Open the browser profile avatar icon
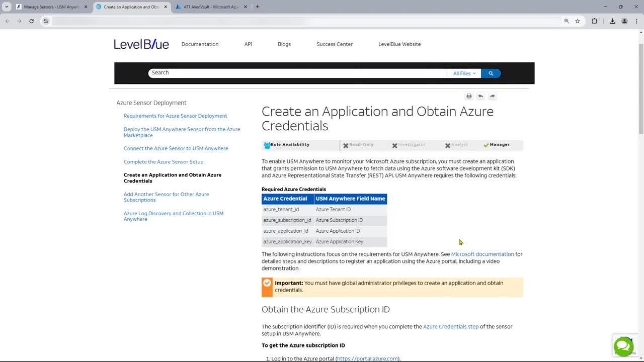 (624, 21)
